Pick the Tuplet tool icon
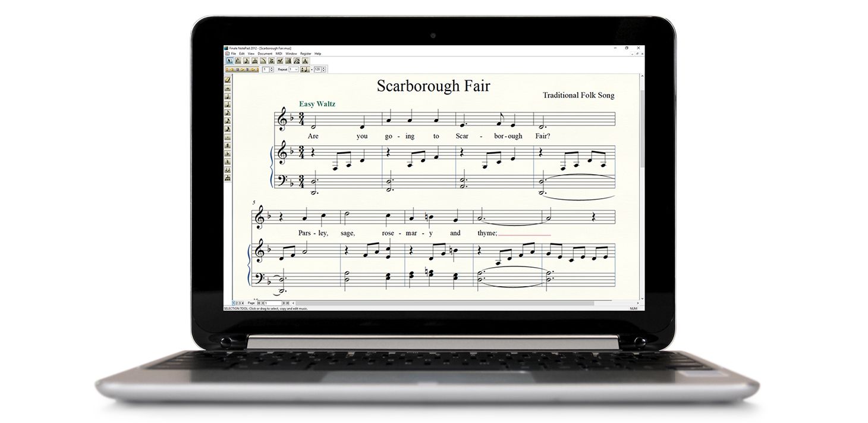 [255, 61]
